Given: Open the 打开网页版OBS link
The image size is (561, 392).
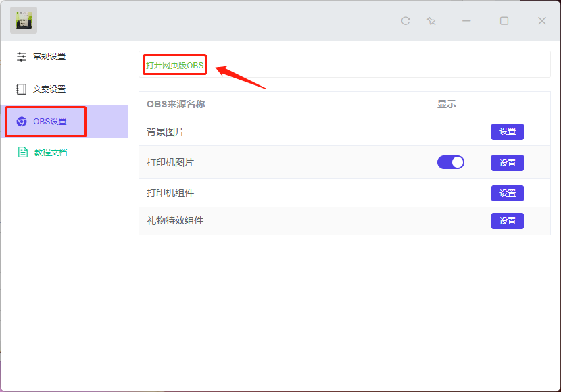Looking at the screenshot, I should point(174,66).
